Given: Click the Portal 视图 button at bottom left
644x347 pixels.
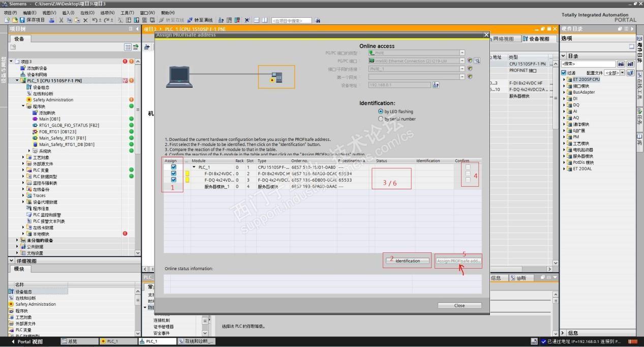Looking at the screenshot, I should [x=27, y=341].
